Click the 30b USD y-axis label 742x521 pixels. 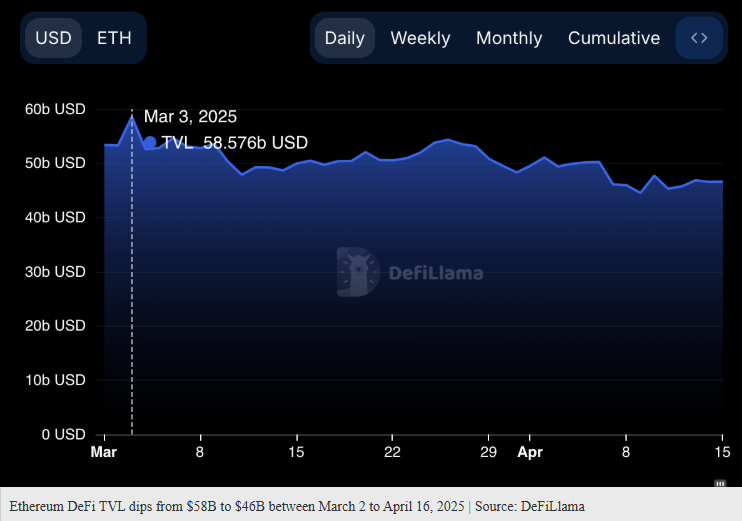tap(55, 272)
